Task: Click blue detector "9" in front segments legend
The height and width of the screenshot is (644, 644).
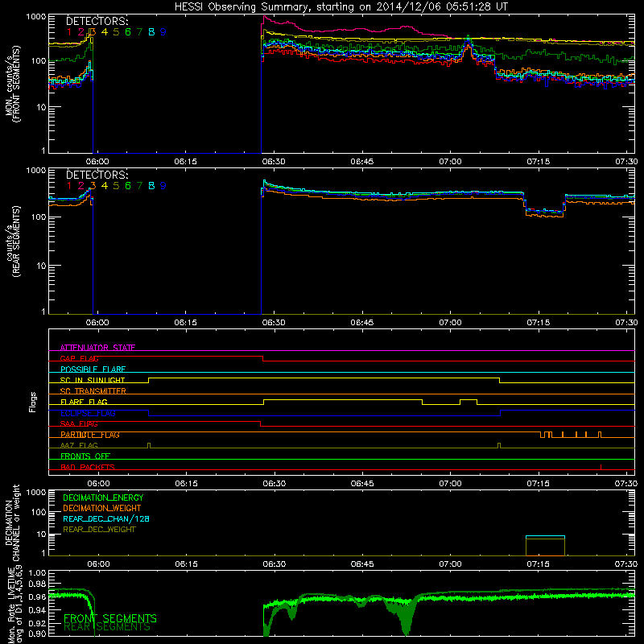Action: 163,31
